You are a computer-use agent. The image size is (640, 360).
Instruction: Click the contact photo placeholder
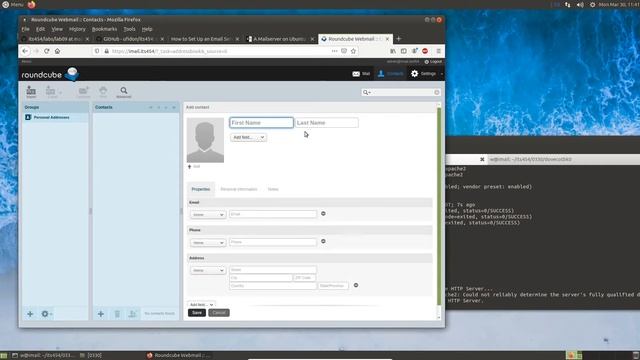click(x=205, y=140)
